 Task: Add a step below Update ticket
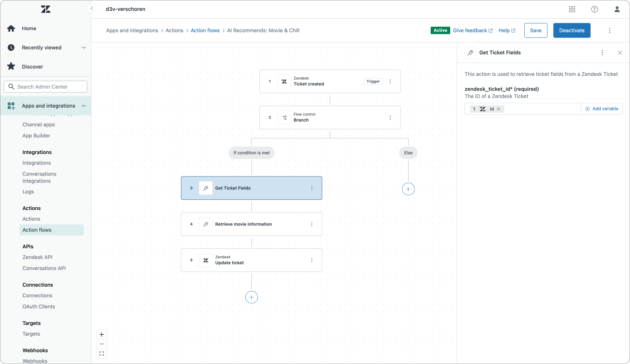(252, 297)
